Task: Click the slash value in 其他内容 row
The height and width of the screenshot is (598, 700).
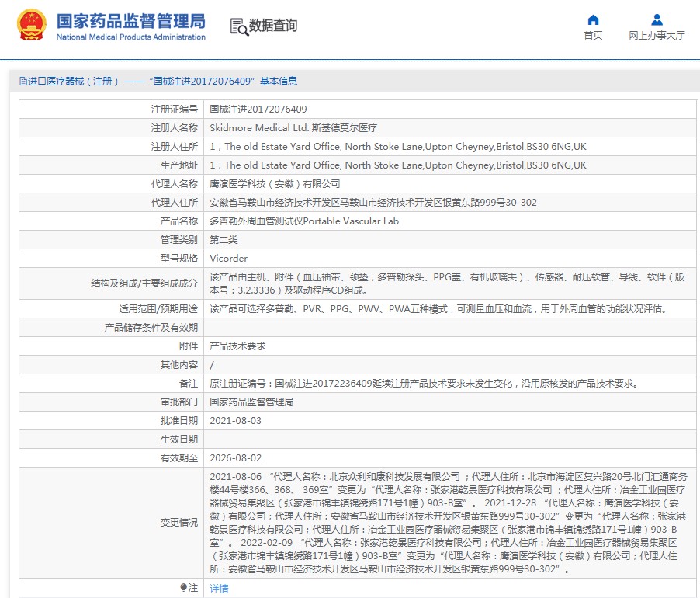Action: pos(212,365)
